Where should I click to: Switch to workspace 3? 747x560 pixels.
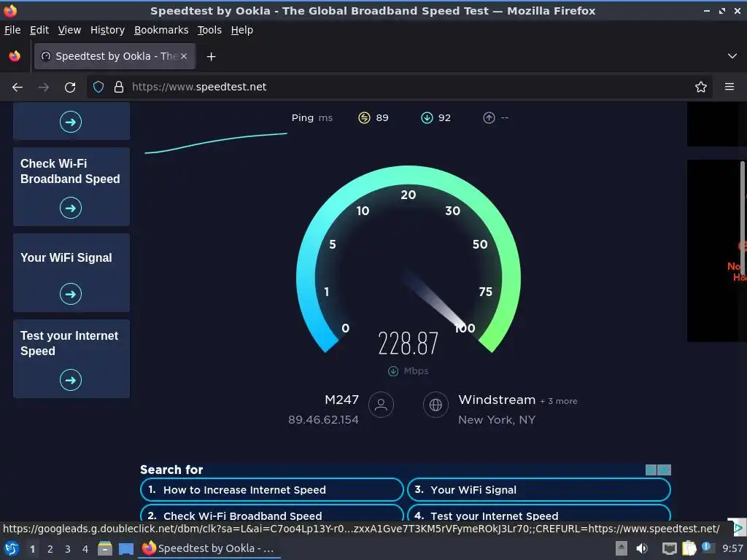68,549
